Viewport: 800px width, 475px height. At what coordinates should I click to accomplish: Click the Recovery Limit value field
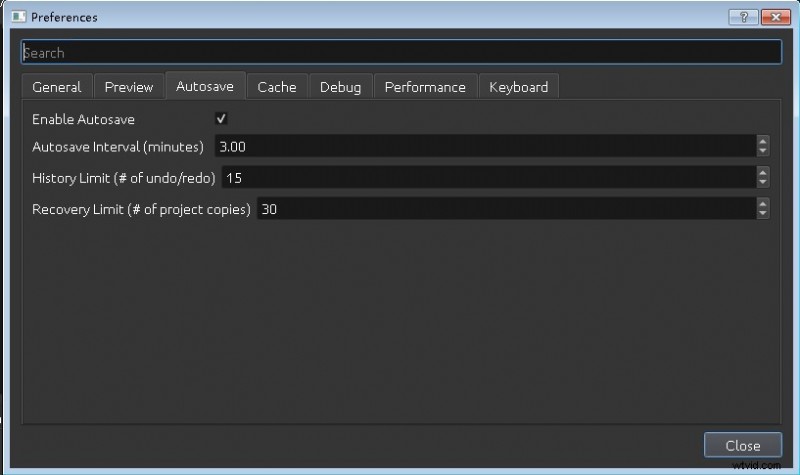[x=506, y=209]
